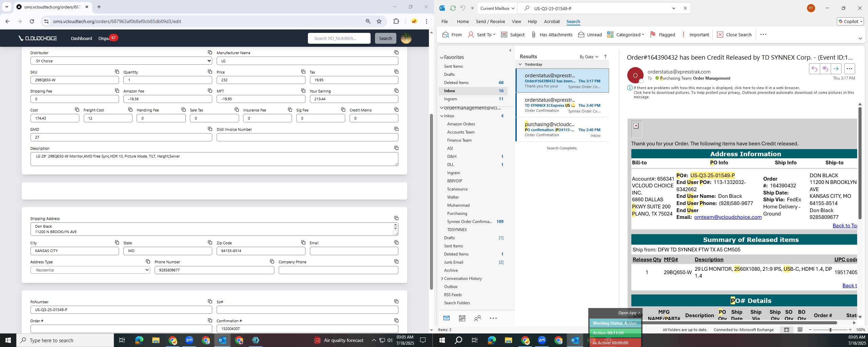The image size is (868, 347).
Task: Open the Address Type dropdown
Action: 90,270
